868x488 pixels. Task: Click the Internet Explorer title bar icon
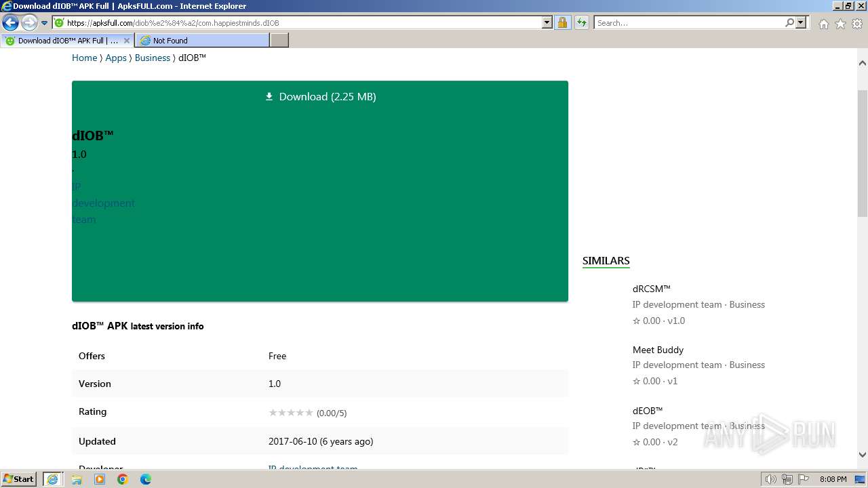coord(7,6)
